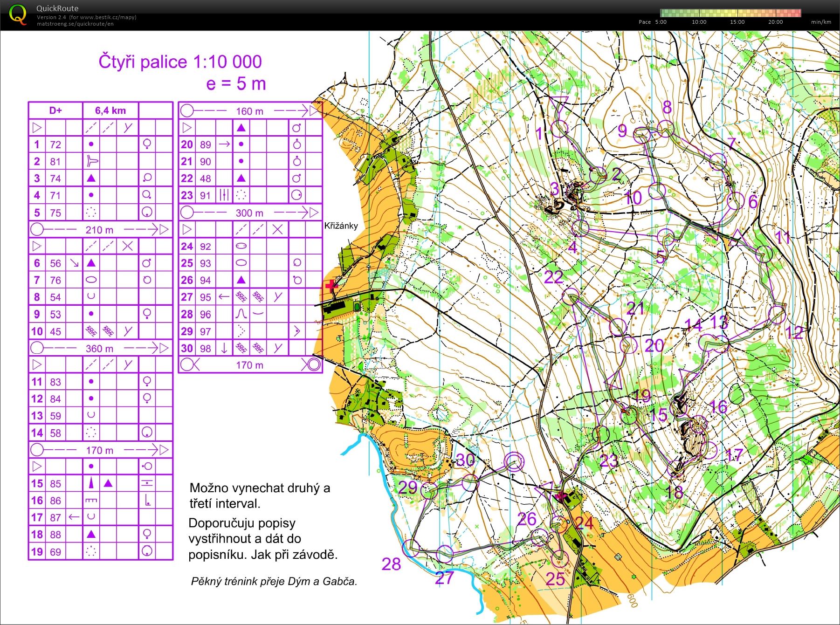
Task: Click the knoll dot symbol in row 1
Action: pos(91,144)
